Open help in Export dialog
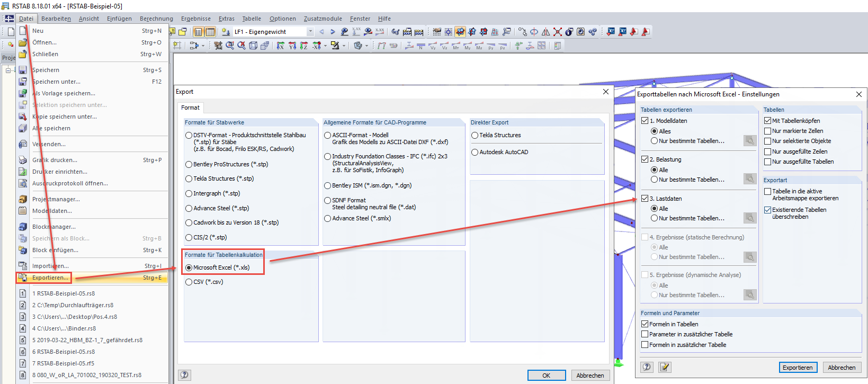Screen dimensions: 868x384 click(x=184, y=375)
